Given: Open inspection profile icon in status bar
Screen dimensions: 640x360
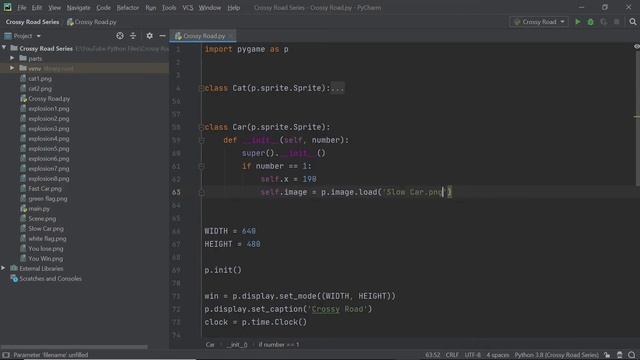Looking at the screenshot, I should pos(620,355).
